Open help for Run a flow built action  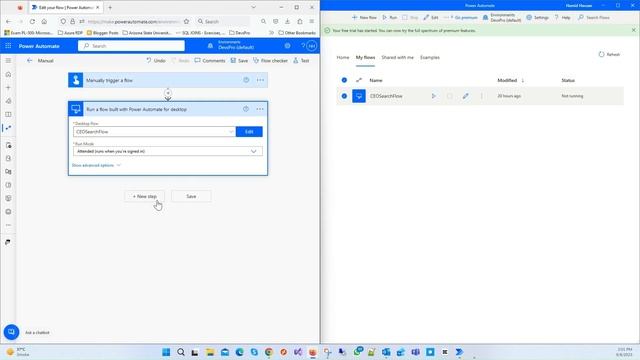click(246, 109)
